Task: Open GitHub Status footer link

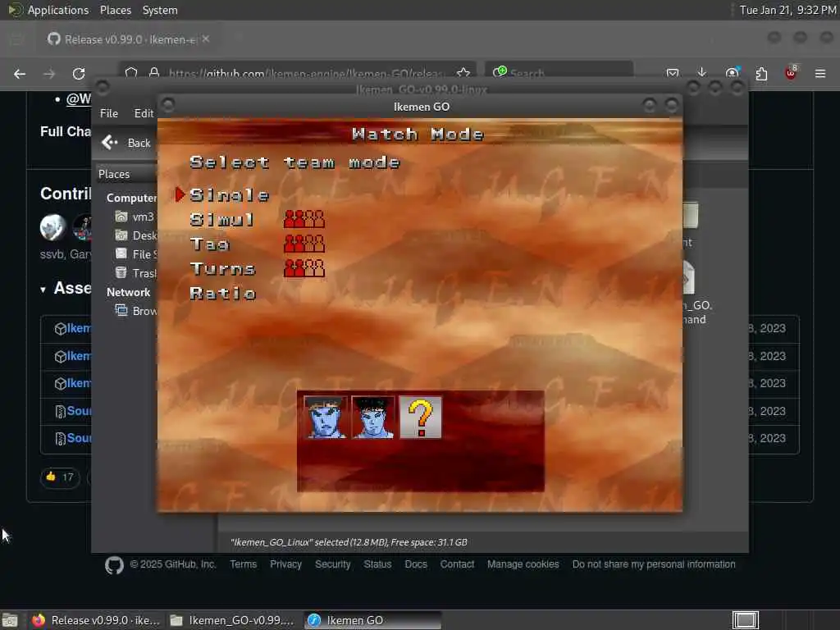Action: click(377, 564)
